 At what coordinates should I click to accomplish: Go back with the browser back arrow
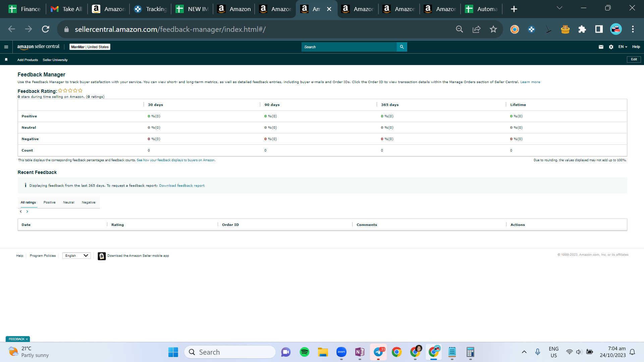(x=12, y=29)
